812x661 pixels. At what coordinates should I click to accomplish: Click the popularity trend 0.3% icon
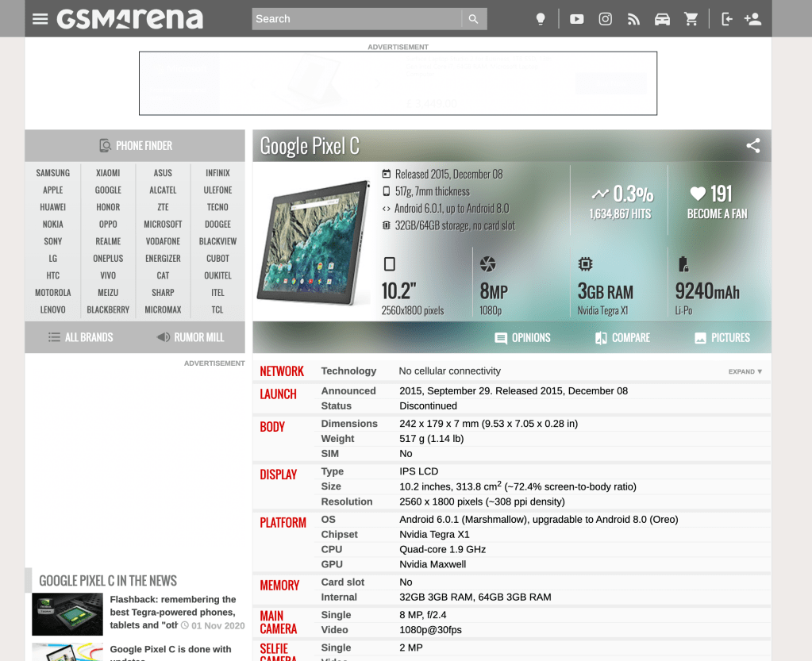point(600,194)
